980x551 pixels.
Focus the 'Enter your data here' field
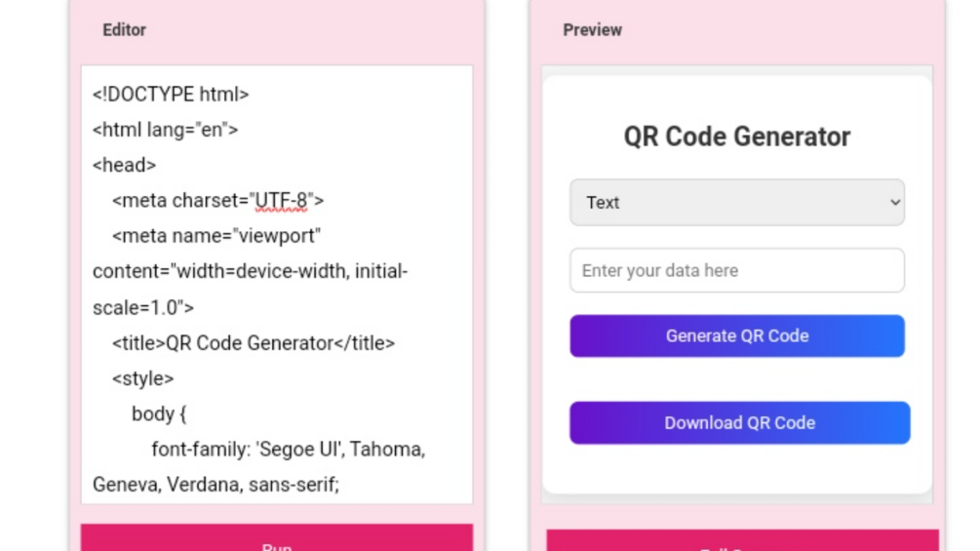(736, 271)
